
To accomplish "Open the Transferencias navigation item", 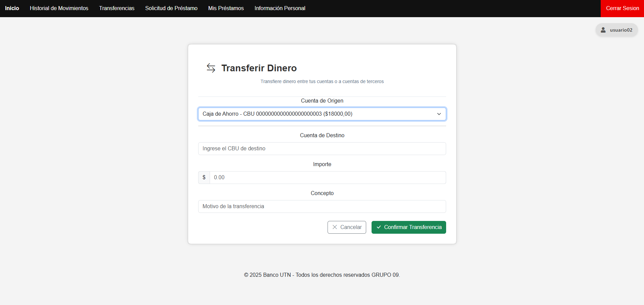I will coord(117,8).
